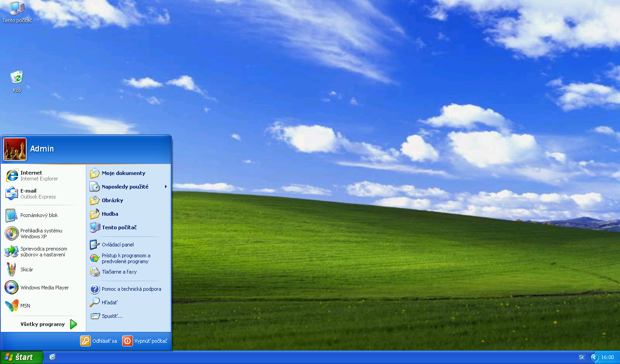Click Vypnúť počítač button
The height and width of the screenshot is (364, 620).
coord(146,341)
